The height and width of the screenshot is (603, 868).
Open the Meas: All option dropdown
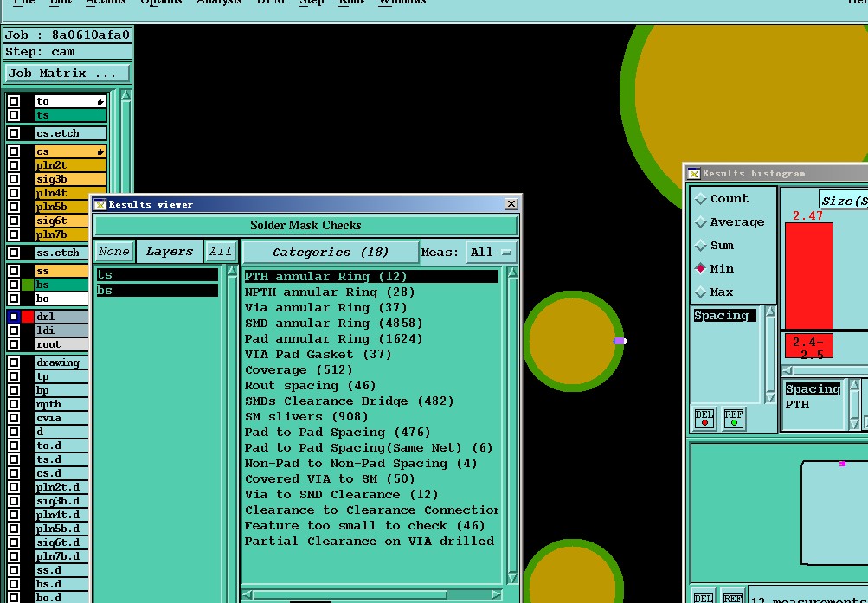pyautogui.click(x=491, y=253)
